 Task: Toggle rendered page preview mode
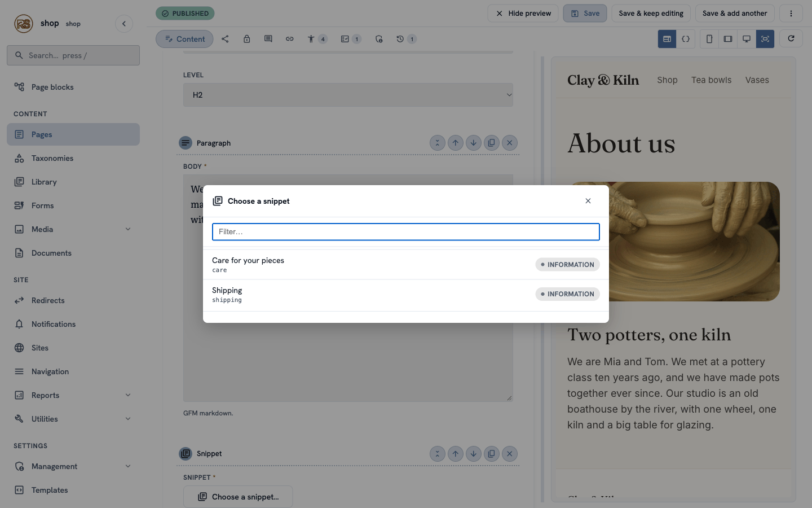(x=667, y=39)
